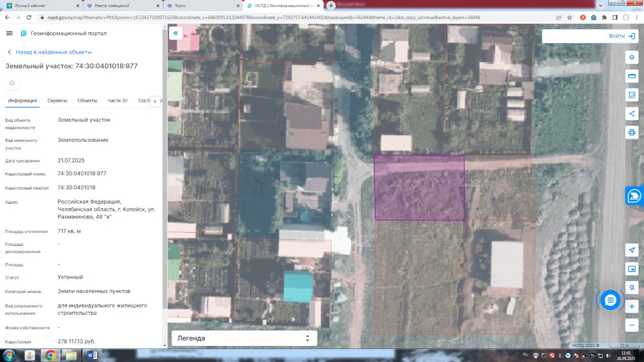Click the date value 21.07.2025

click(x=71, y=160)
